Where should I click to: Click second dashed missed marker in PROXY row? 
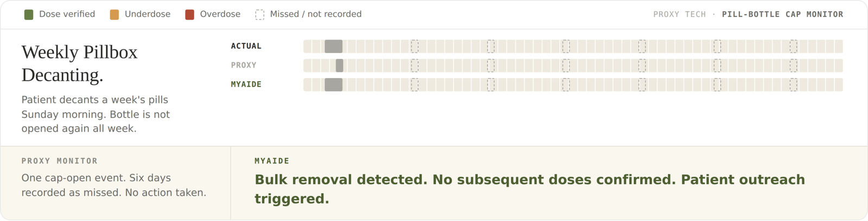point(490,66)
